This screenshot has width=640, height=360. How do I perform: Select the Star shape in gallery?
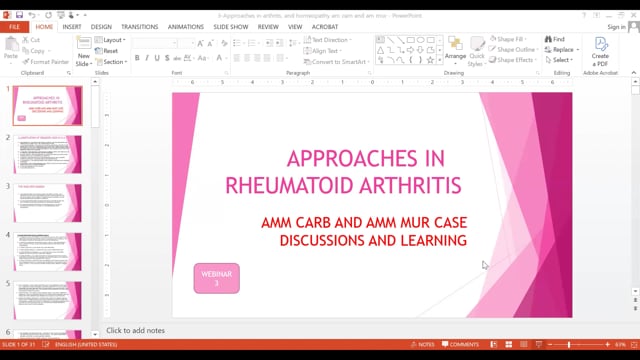coord(430,60)
